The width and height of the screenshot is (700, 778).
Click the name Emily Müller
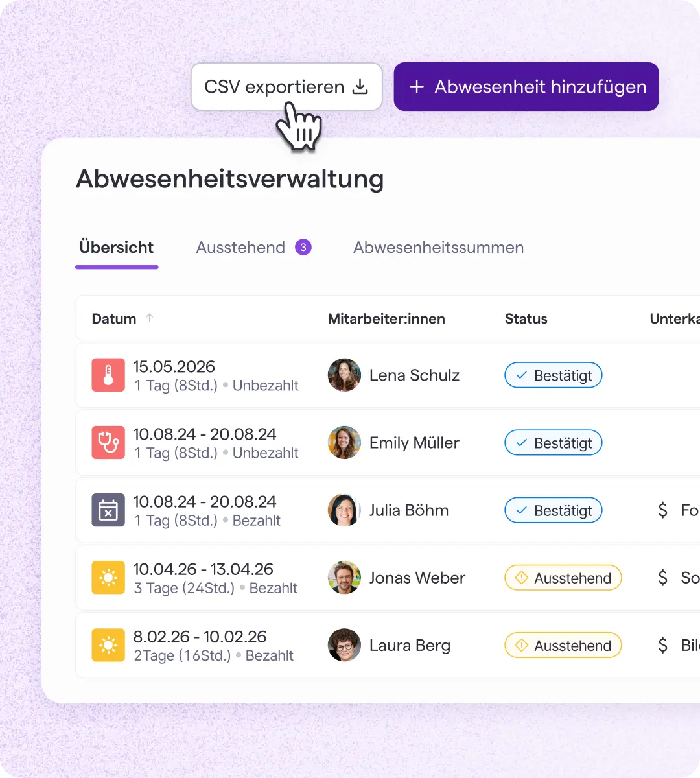click(x=414, y=443)
